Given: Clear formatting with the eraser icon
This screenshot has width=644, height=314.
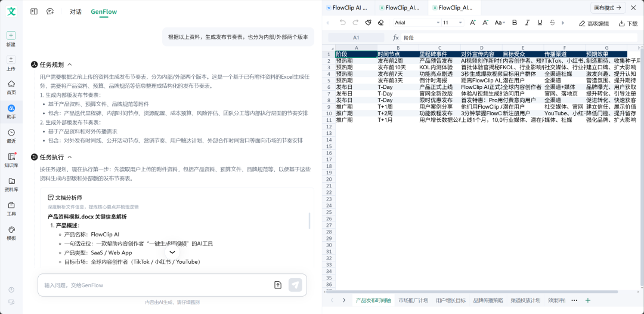Looking at the screenshot, I should pyautogui.click(x=380, y=23).
